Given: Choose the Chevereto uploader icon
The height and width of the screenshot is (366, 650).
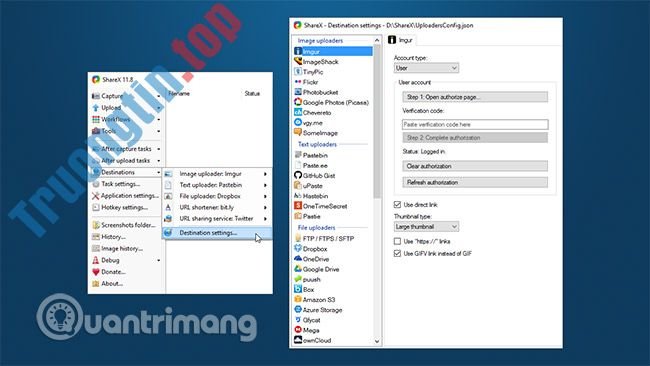Looking at the screenshot, I should tap(298, 112).
